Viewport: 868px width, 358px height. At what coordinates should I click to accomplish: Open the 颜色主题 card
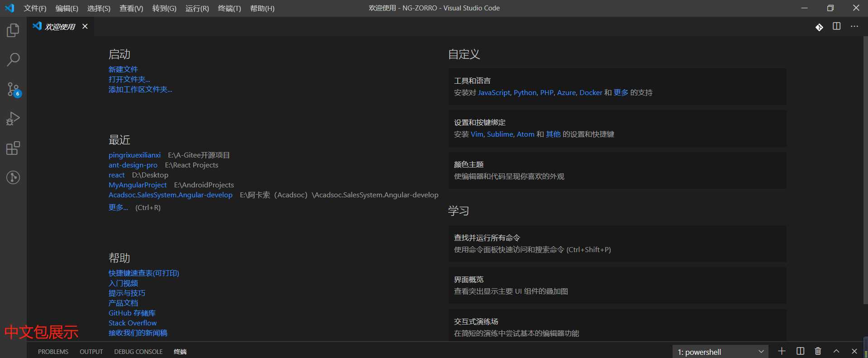click(x=617, y=170)
